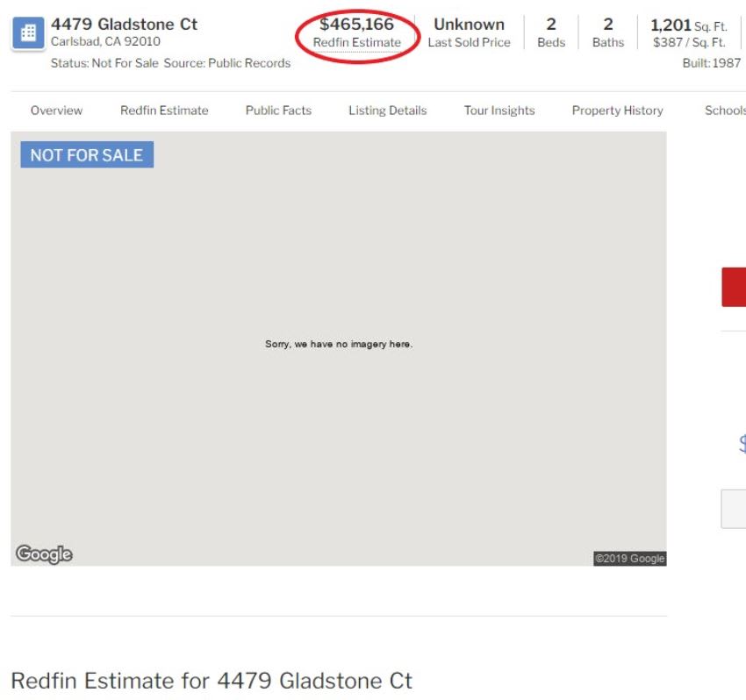Click the Built: 1987 text

(712, 63)
